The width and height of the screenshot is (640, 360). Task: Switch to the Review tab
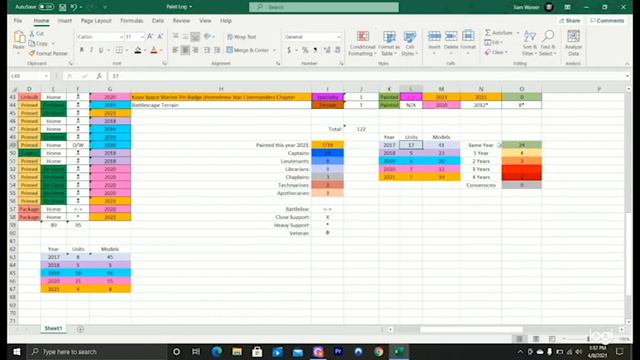click(x=181, y=20)
